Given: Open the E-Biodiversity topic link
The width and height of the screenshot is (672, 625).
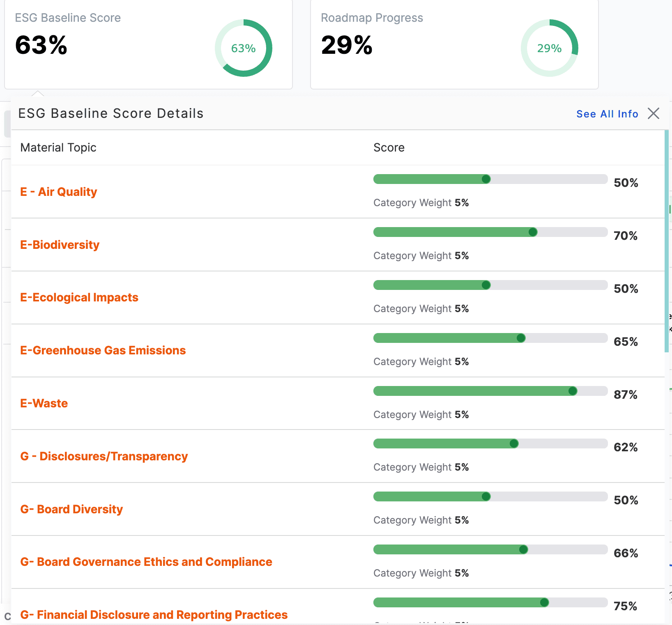Looking at the screenshot, I should point(60,245).
